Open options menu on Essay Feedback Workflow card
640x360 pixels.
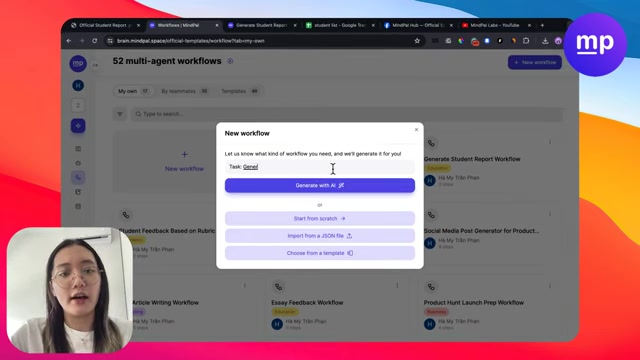pyautogui.click(x=397, y=286)
